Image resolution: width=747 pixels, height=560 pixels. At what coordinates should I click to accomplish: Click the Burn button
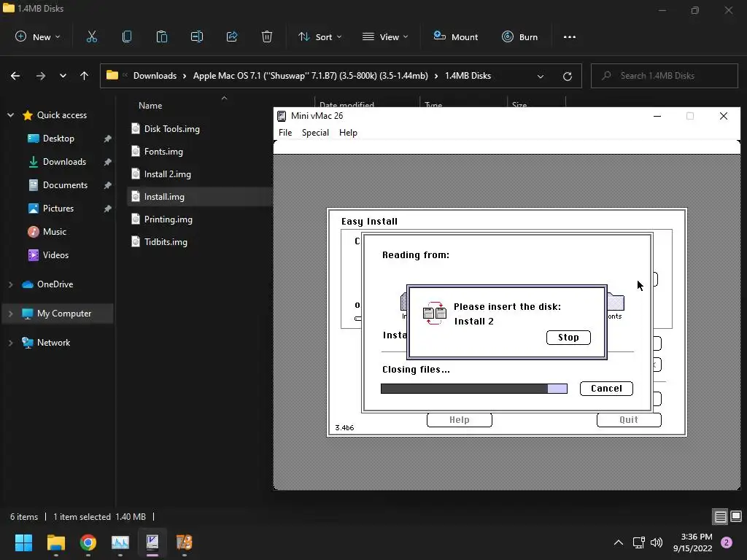pos(519,36)
